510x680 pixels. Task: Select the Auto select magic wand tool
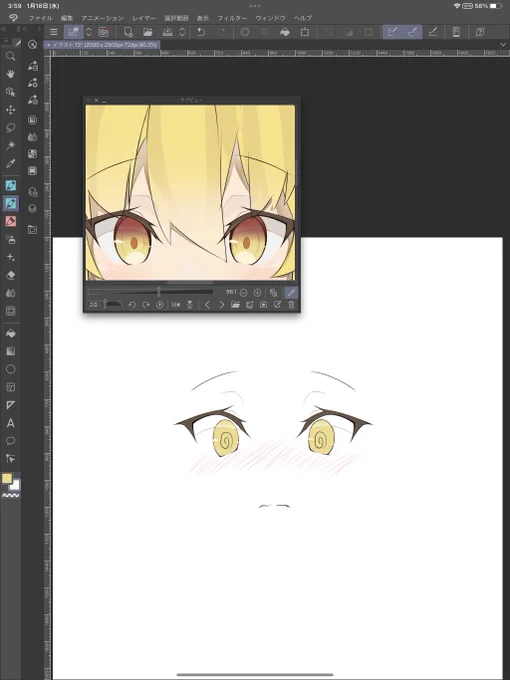coord(11,146)
